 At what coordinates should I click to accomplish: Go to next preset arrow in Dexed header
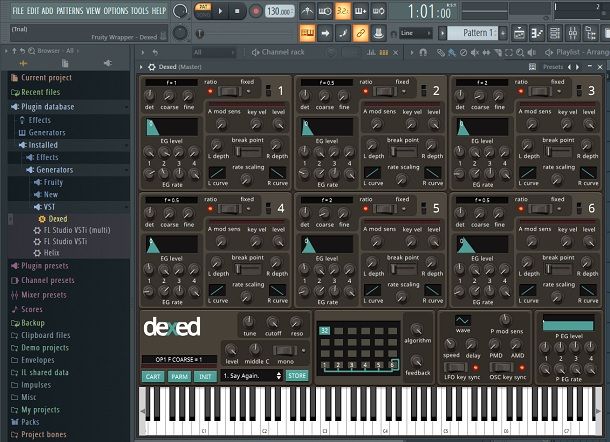click(577, 67)
